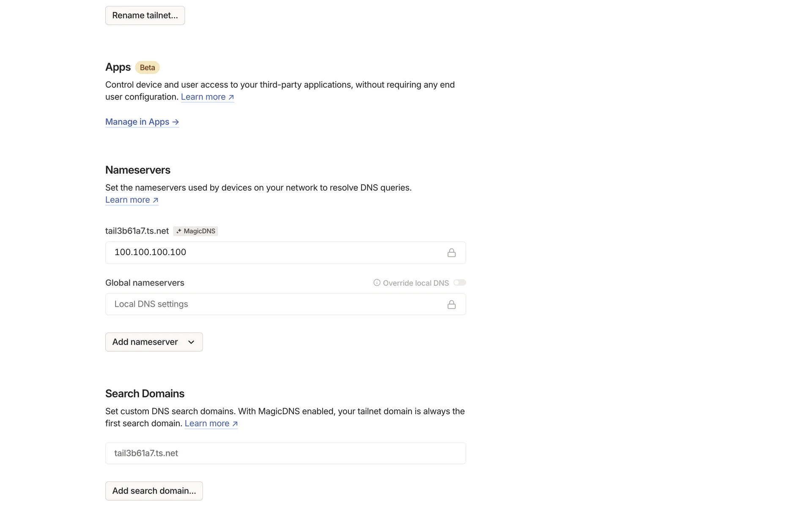Click the MagicDNS badge
The image size is (812, 508).
pos(195,231)
